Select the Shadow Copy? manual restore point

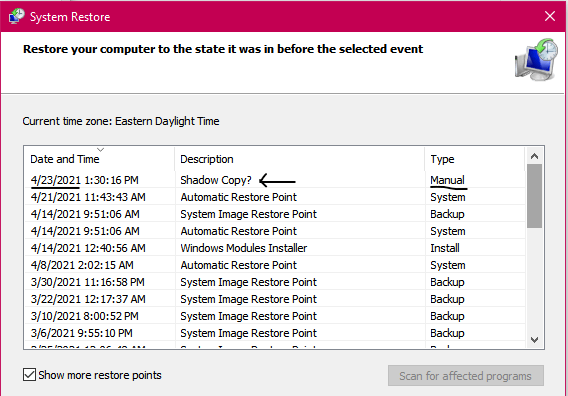pos(275,180)
